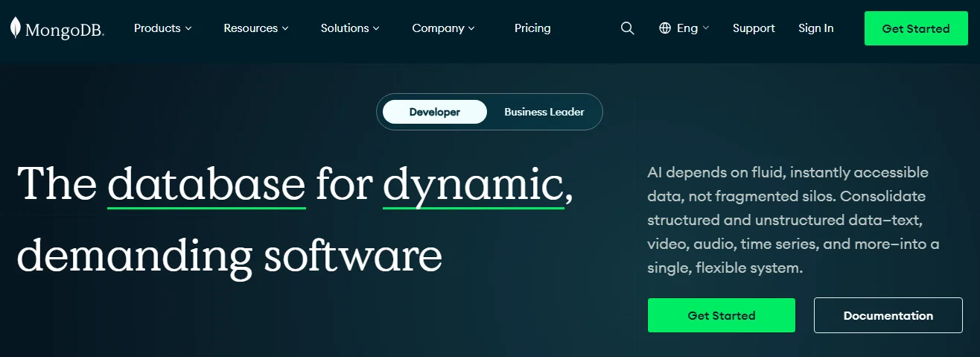The height and width of the screenshot is (357, 980).
Task: Switch to the Business Leader view
Action: [544, 112]
